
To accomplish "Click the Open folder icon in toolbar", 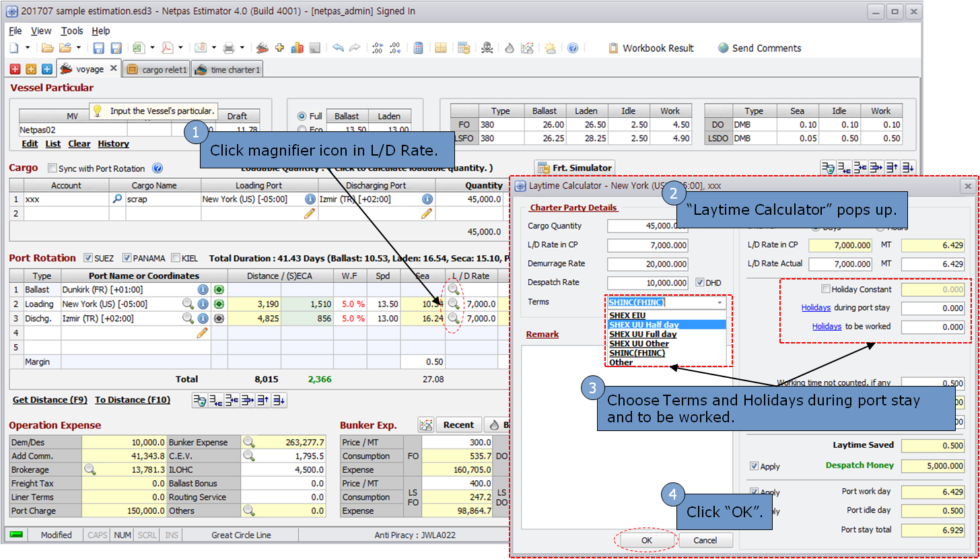I will (x=47, y=48).
